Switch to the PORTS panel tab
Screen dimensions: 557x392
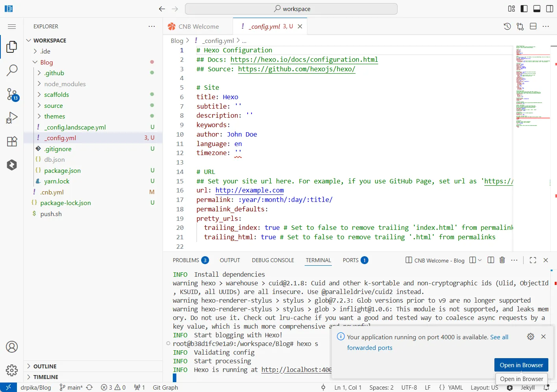[355, 260]
